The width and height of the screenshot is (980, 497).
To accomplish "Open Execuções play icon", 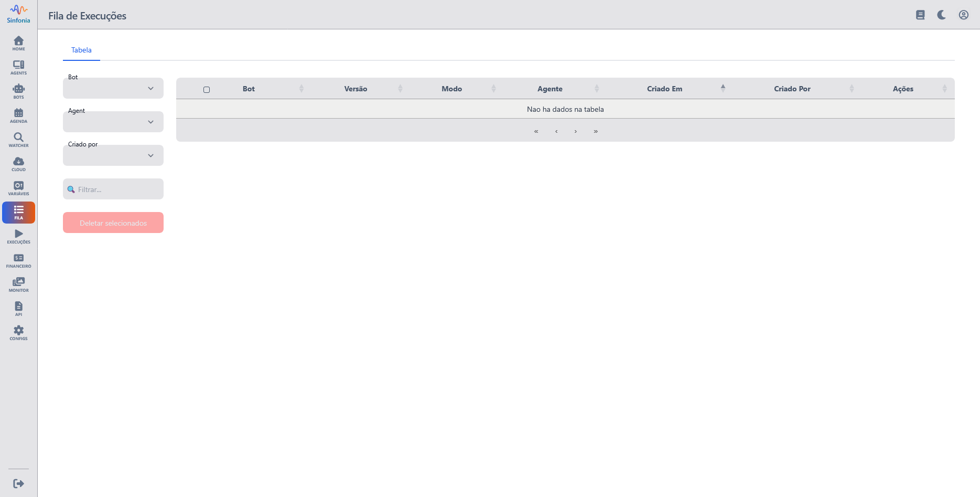I will pos(18,237).
